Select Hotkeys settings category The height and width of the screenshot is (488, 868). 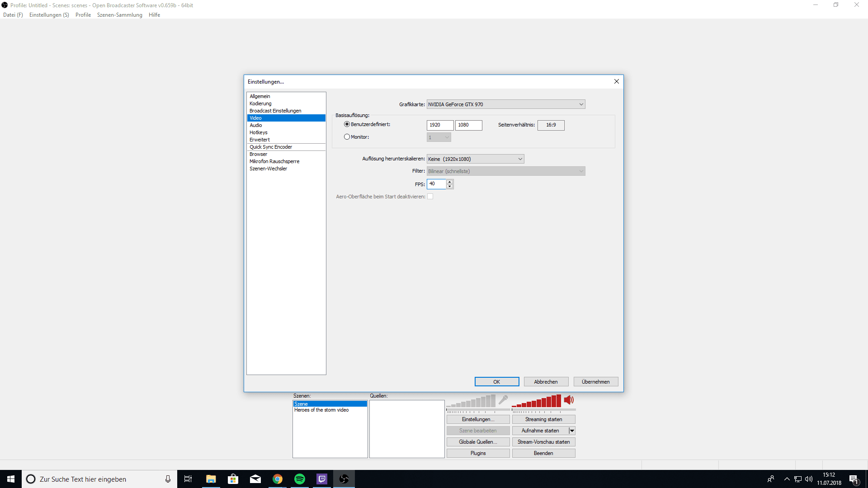(x=286, y=132)
